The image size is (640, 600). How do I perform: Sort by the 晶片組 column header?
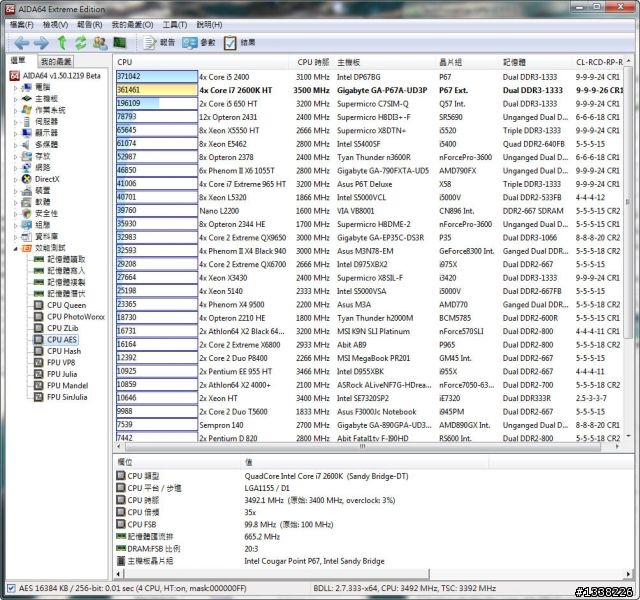(467, 62)
